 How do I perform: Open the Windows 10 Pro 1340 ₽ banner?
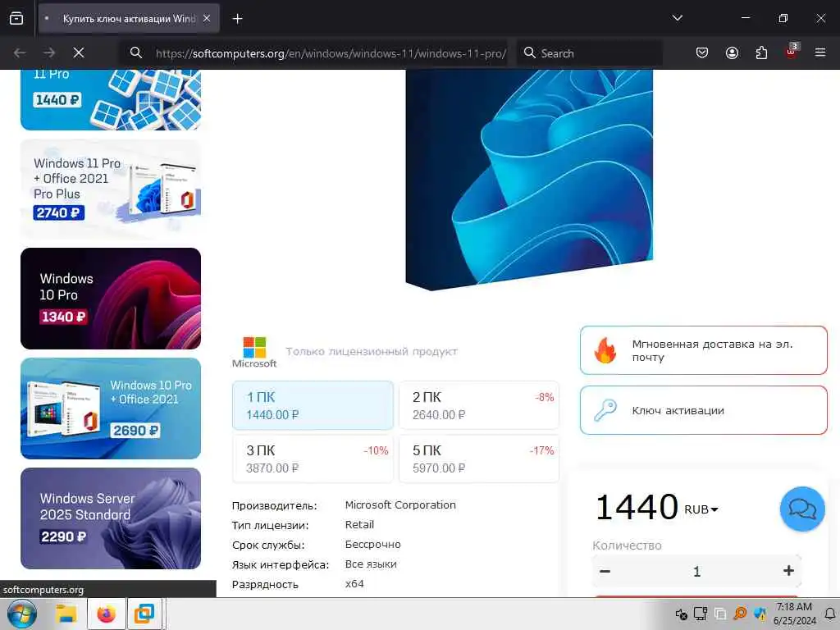coord(111,299)
